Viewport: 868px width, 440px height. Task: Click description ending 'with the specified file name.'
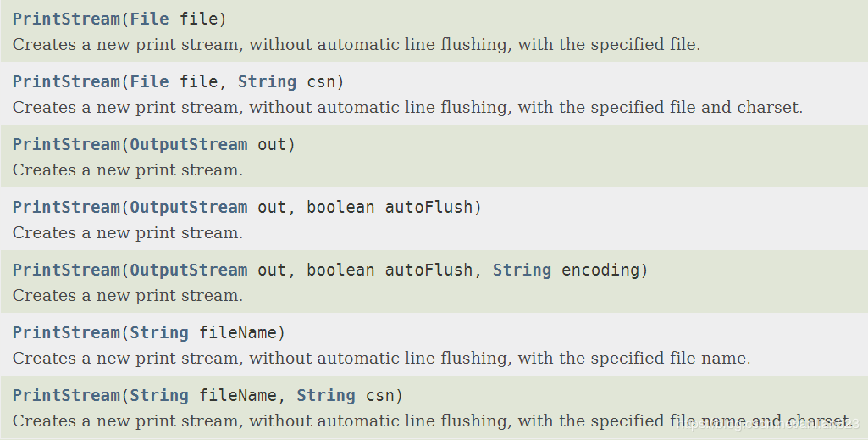[x=381, y=358]
